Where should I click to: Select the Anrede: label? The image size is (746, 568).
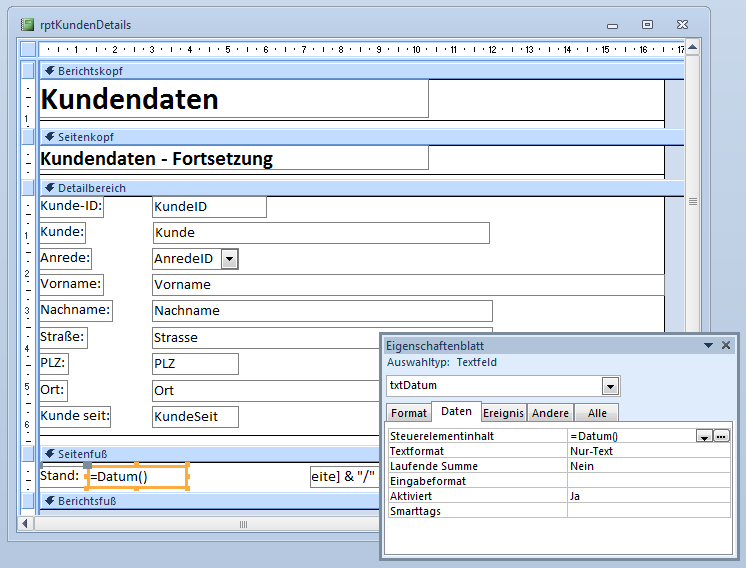pos(66,258)
